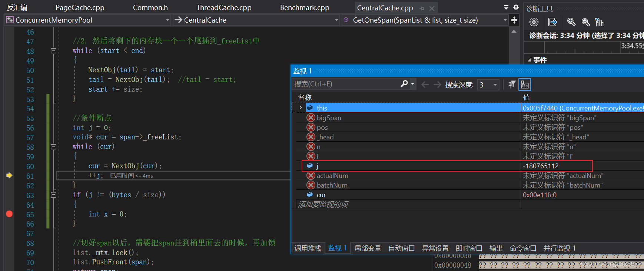The width and height of the screenshot is (644, 271).
Task: Click the editor scrollbar up arrow
Action: point(514,32)
